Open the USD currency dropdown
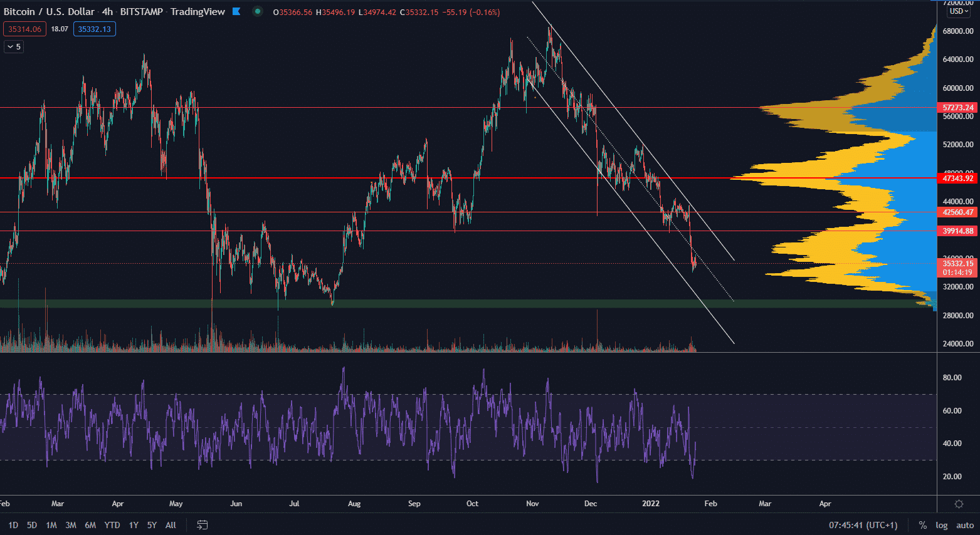Image resolution: width=980 pixels, height=535 pixels. coord(959,11)
